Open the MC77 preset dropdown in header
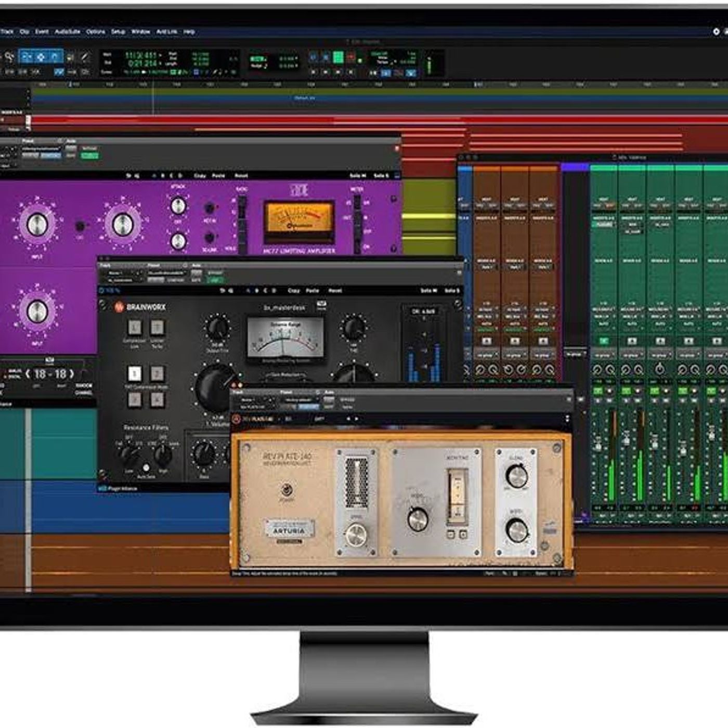The width and height of the screenshot is (728, 728). point(41,148)
